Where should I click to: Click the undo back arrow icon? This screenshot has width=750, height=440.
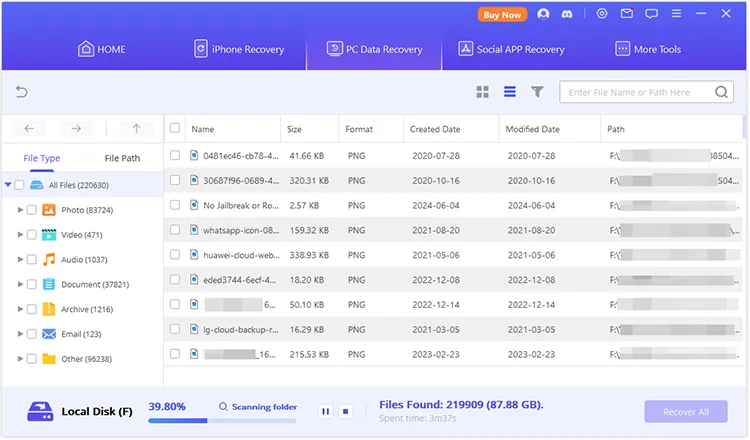pos(21,92)
